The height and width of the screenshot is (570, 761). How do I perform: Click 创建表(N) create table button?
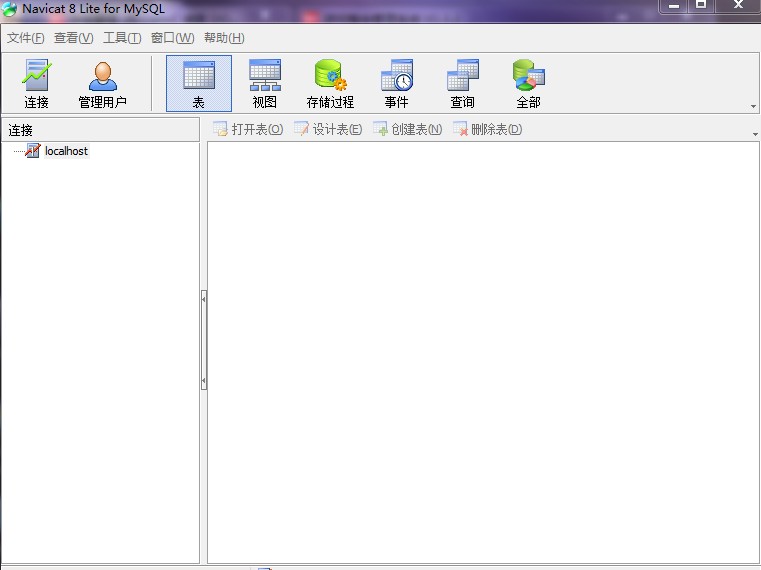(408, 129)
